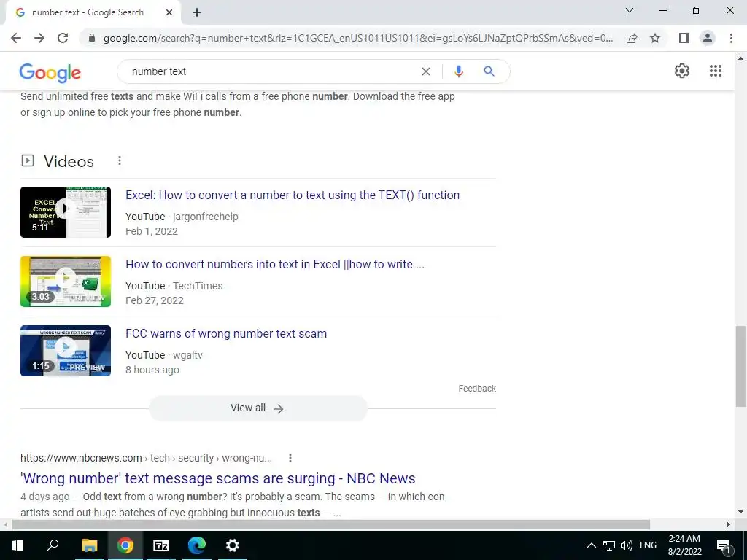Click scroll-down arrow of vertical scrollbar
The image size is (747, 560).
[741, 513]
